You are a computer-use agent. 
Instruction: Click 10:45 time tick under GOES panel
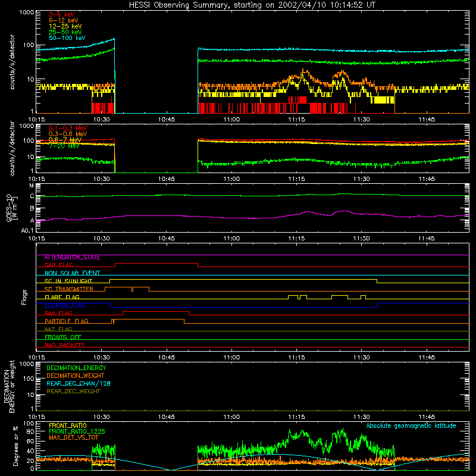(x=167, y=239)
